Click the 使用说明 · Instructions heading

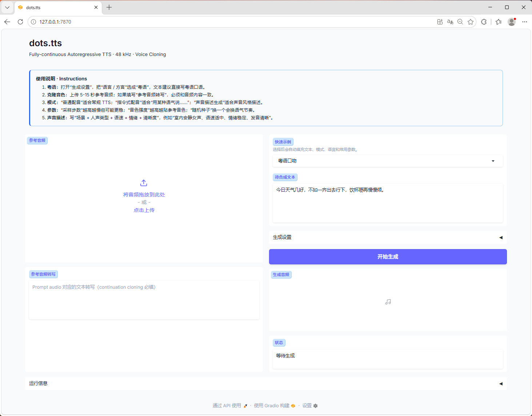pyautogui.click(x=61, y=79)
